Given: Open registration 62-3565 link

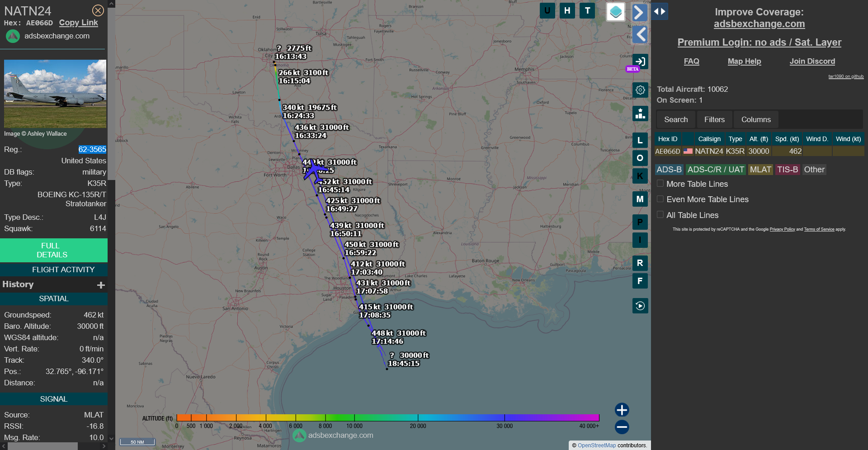Looking at the screenshot, I should pyautogui.click(x=92, y=149).
